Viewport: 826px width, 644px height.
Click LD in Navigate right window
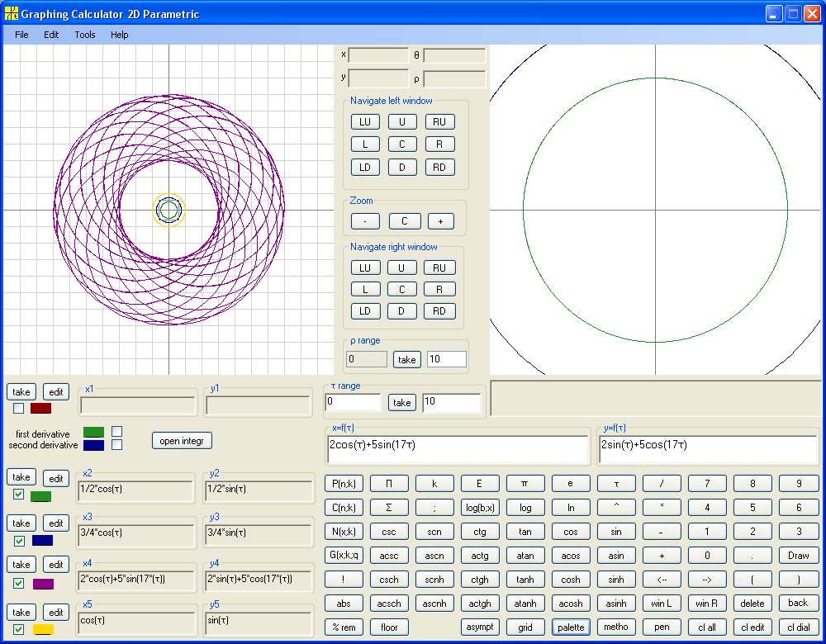click(365, 311)
